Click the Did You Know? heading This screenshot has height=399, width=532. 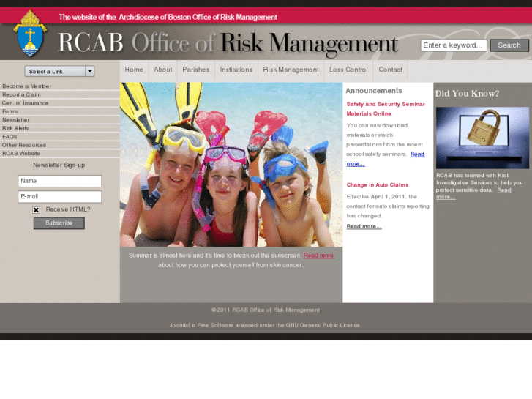(x=467, y=94)
